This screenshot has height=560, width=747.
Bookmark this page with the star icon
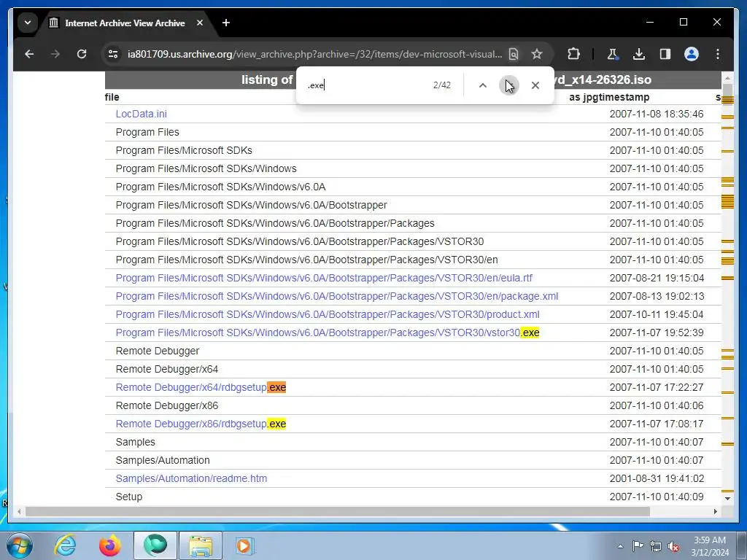[537, 54]
